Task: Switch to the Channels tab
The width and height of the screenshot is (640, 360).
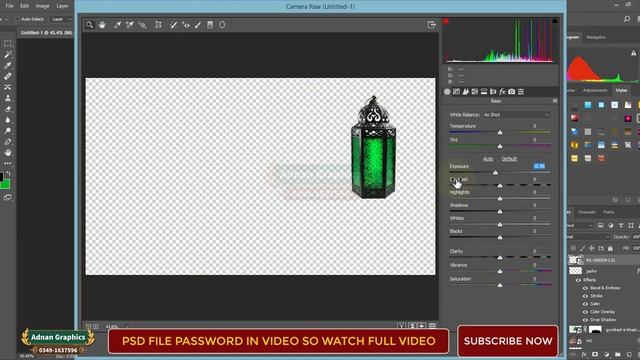Action: click(586, 212)
